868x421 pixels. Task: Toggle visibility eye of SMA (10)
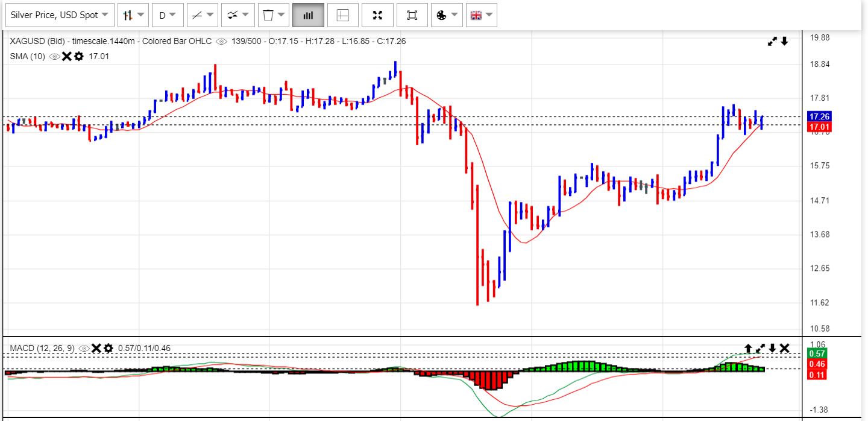click(x=54, y=56)
